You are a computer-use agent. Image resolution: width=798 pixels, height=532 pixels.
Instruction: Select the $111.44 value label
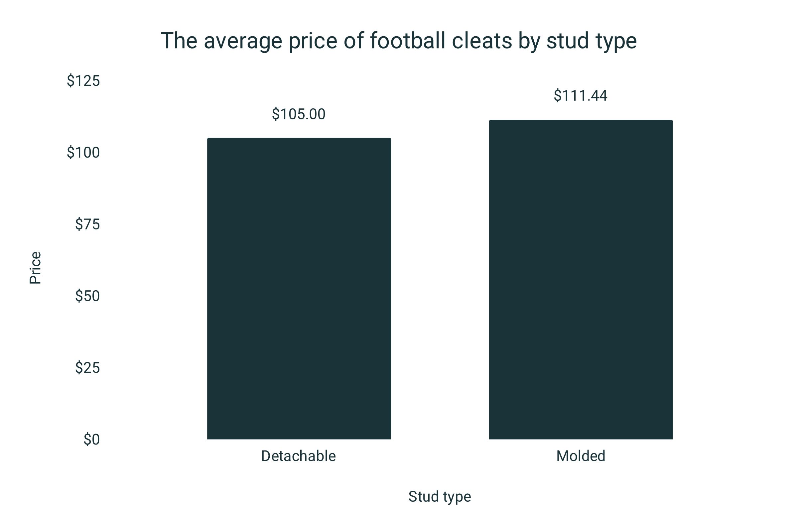coord(581,96)
